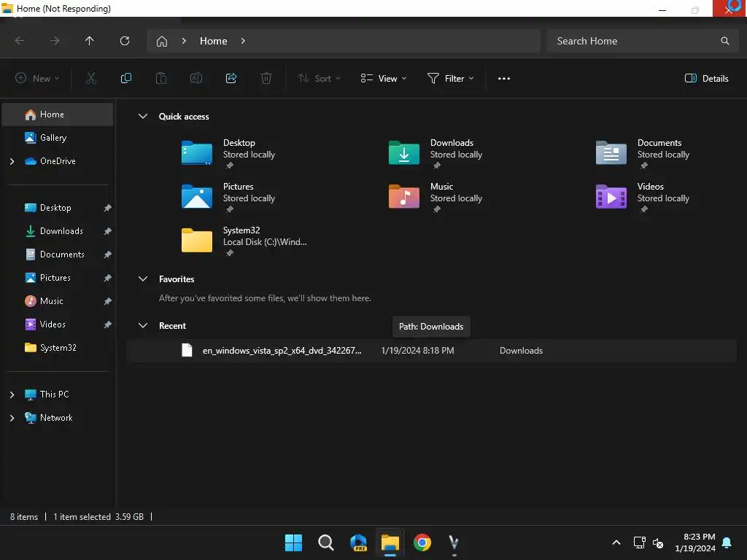Select Home in the navigation pane
Image resolution: width=747 pixels, height=560 pixels.
click(58, 114)
